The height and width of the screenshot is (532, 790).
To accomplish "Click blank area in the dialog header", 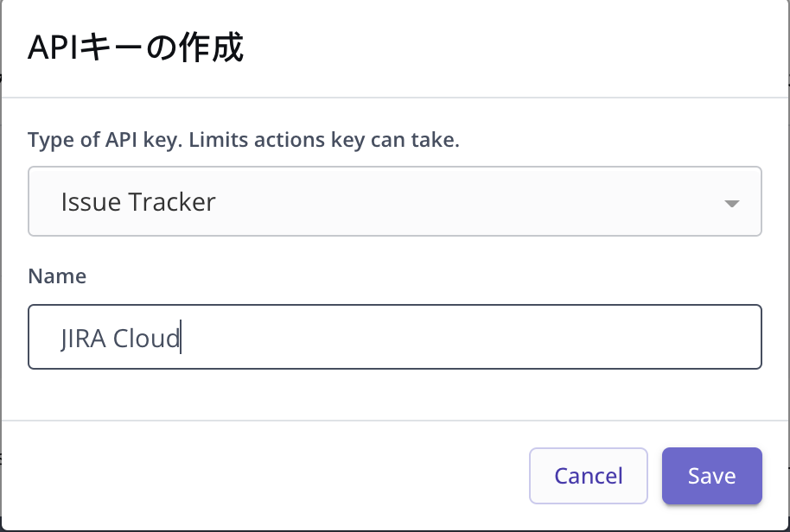I will 519,49.
